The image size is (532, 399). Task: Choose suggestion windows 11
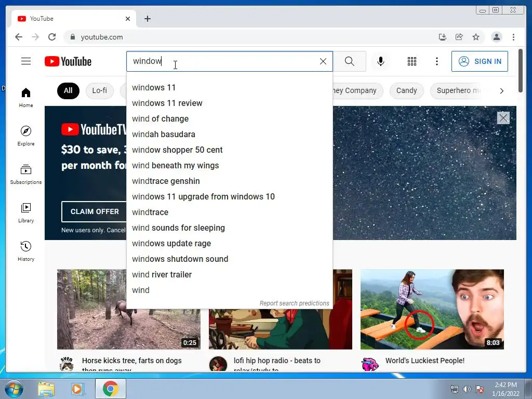click(x=229, y=87)
